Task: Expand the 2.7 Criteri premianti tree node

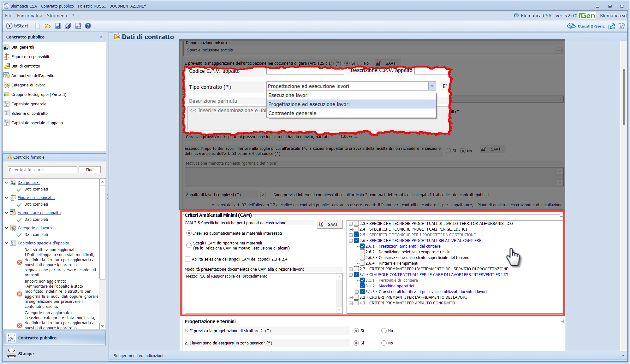Action: point(351,269)
